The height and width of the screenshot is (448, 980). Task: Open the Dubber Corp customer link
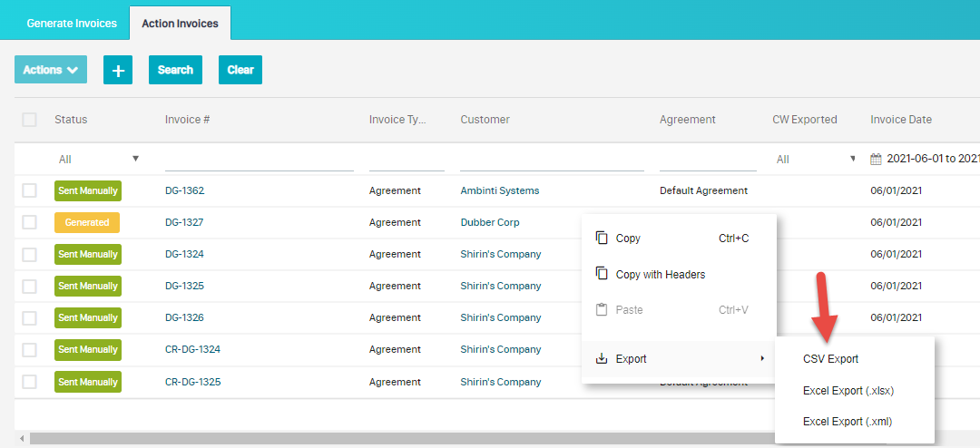click(x=489, y=222)
